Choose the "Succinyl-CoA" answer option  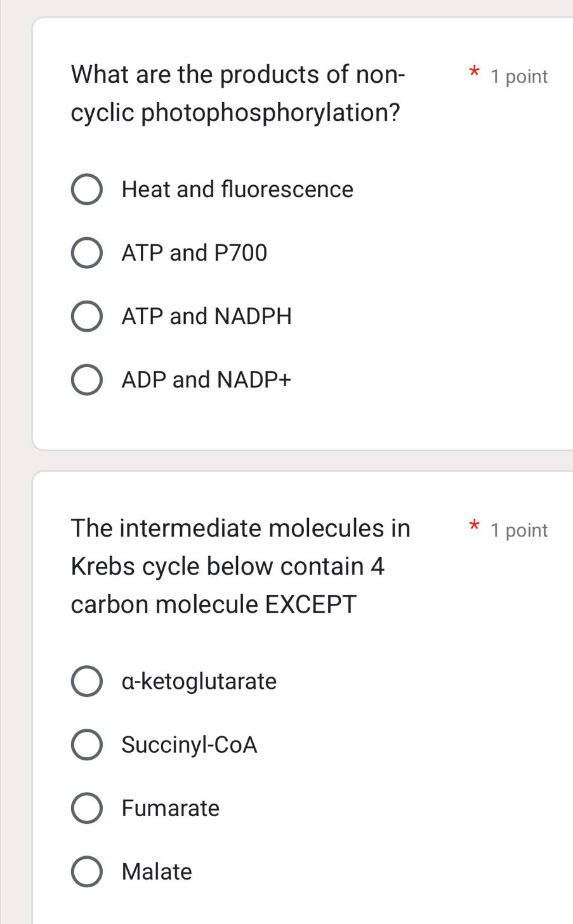coord(87,744)
